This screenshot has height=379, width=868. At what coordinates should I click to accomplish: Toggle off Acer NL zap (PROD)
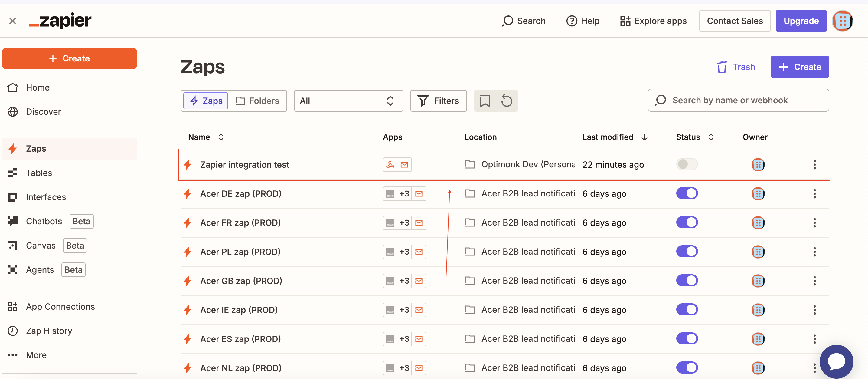(x=687, y=367)
